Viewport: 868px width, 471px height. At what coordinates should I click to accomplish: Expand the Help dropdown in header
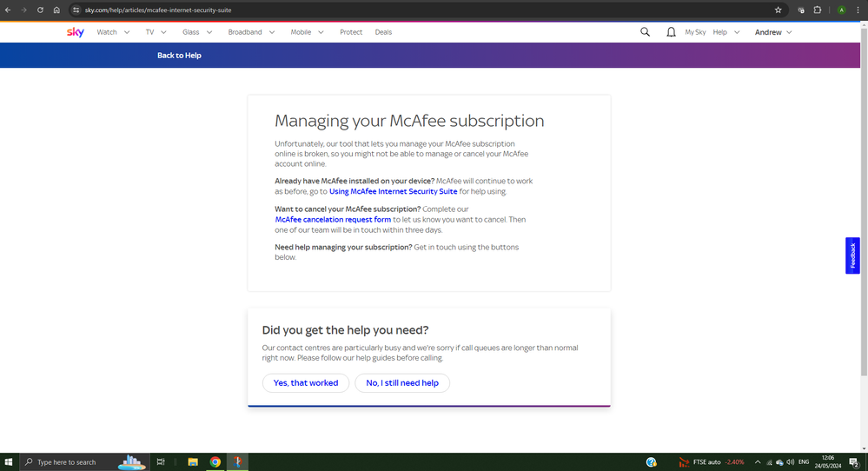coord(726,32)
